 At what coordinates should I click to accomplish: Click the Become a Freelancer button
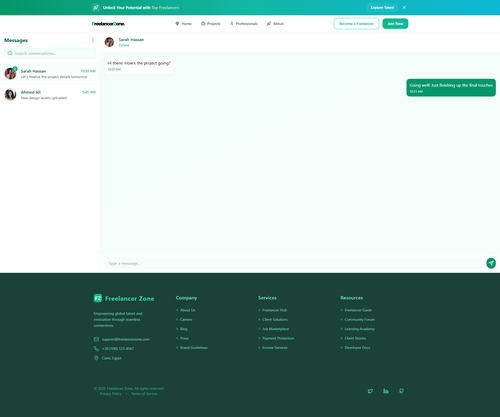click(356, 24)
